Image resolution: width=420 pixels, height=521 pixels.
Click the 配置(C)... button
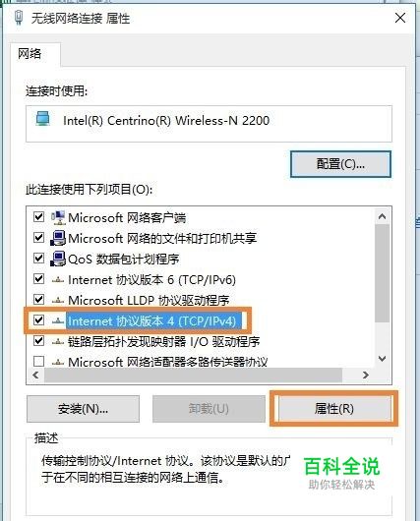[x=340, y=164]
